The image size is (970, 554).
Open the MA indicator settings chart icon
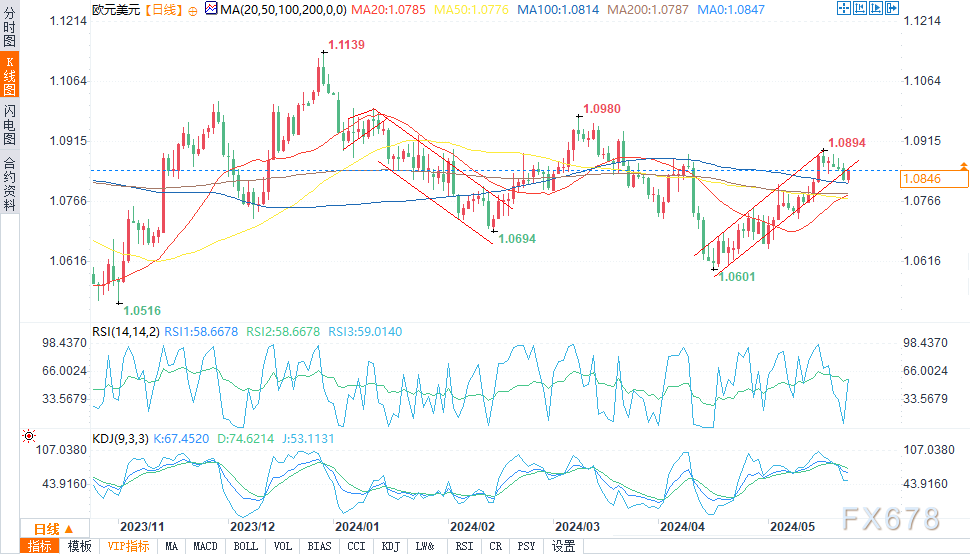click(208, 10)
